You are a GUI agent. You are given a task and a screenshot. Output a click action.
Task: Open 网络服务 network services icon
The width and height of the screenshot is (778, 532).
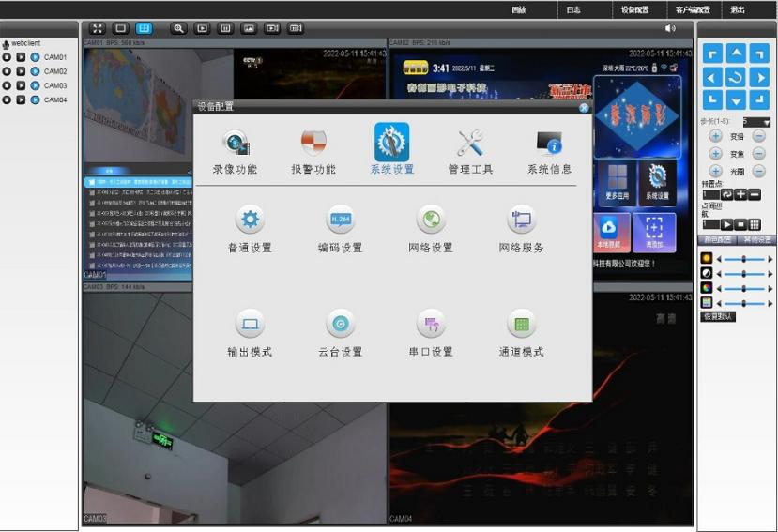coord(521,220)
